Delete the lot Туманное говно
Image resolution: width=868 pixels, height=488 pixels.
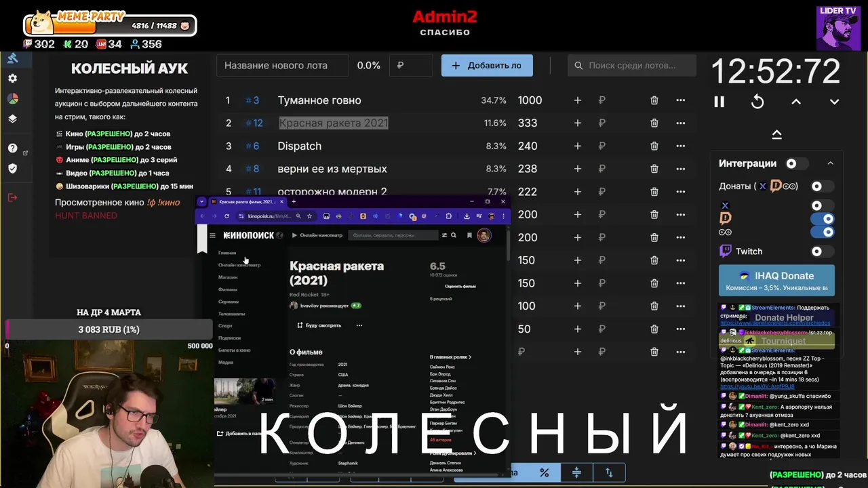[654, 100]
